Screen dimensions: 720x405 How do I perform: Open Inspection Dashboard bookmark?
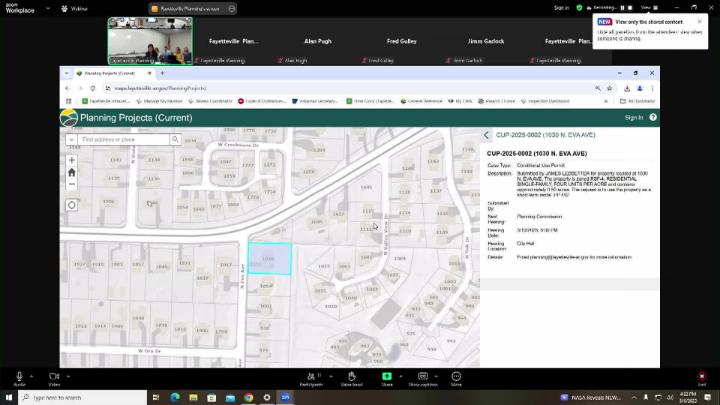pyautogui.click(x=545, y=101)
